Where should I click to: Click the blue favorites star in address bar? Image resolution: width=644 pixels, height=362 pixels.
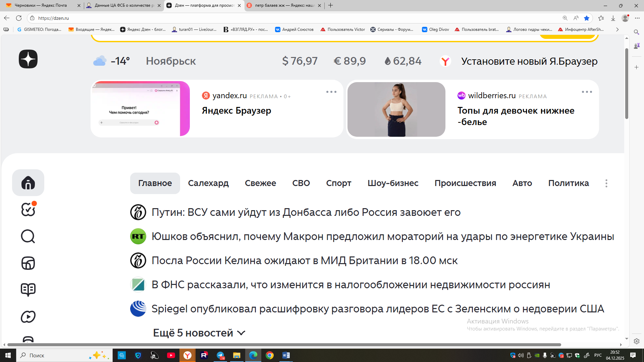coord(587,18)
